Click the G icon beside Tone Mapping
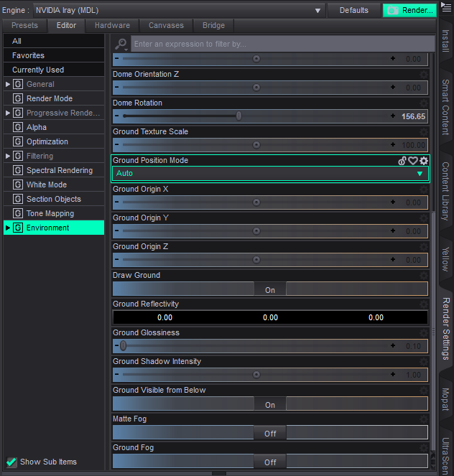The image size is (454, 476). click(x=18, y=213)
